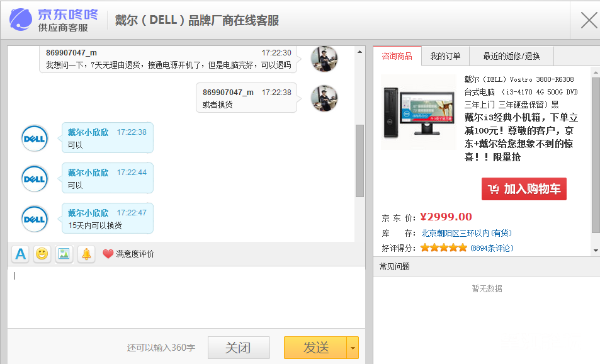The image size is (600, 364).
Task: Open the (8894条评论) reviews link
Action: tap(492, 248)
